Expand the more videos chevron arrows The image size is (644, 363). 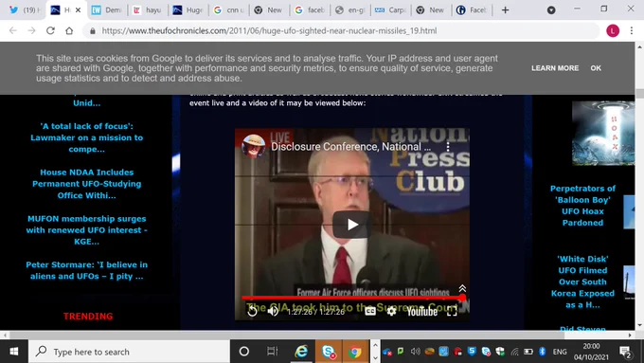(x=462, y=288)
